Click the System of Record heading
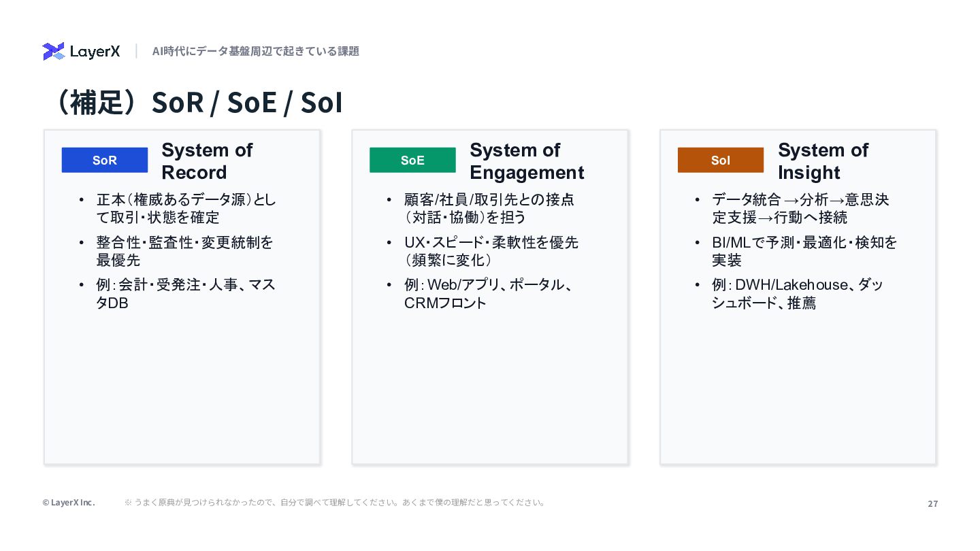The image size is (980, 551). [x=207, y=161]
